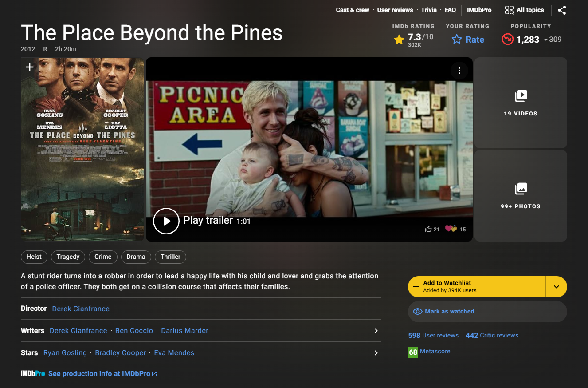Image resolution: width=588 pixels, height=388 pixels.
Task: Open Eva Mendes star link
Action: tap(174, 353)
